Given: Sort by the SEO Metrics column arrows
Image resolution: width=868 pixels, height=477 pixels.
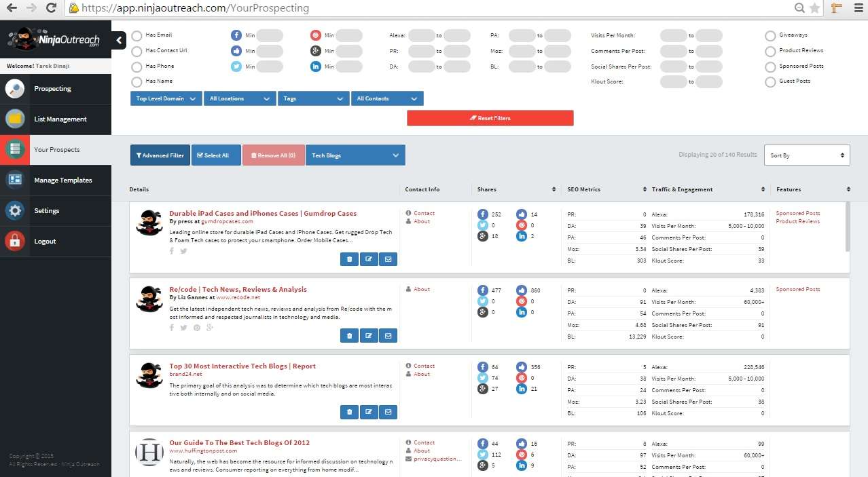Looking at the screenshot, I should [x=643, y=189].
